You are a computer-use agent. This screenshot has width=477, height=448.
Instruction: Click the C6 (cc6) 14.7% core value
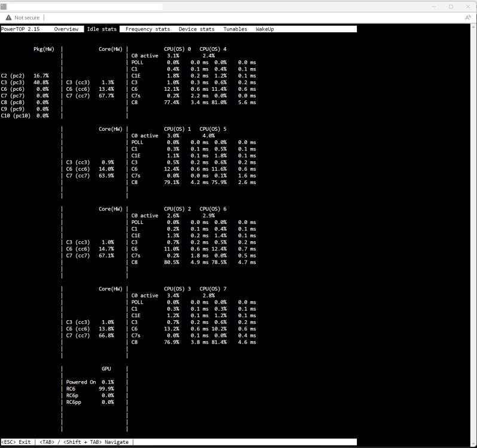tap(106, 249)
